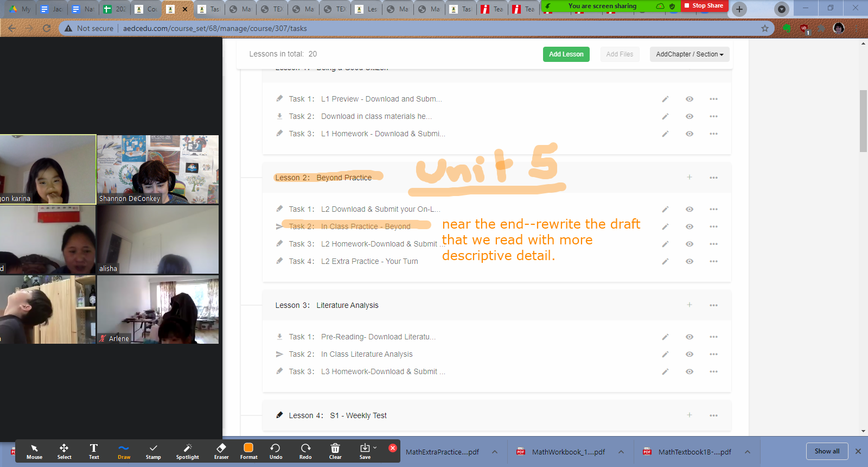Switch to the My Drive browser tab
868x467 pixels.
[20, 9]
